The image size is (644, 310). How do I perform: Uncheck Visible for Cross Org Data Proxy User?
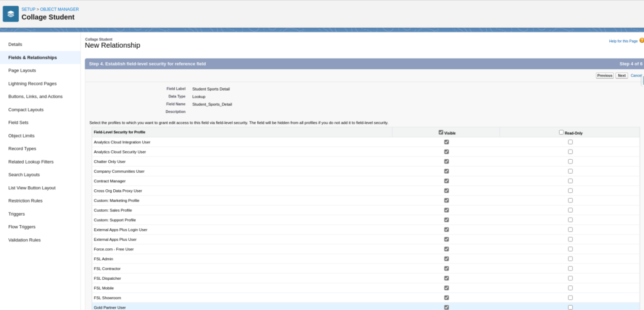(447, 191)
